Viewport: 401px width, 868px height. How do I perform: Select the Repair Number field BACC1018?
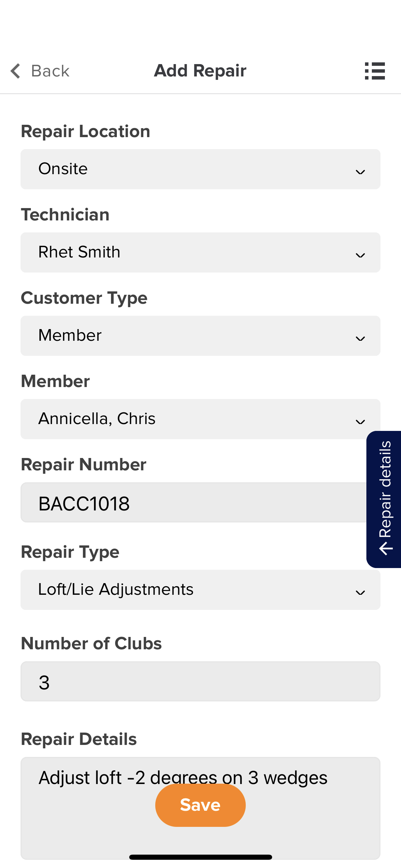point(194,503)
